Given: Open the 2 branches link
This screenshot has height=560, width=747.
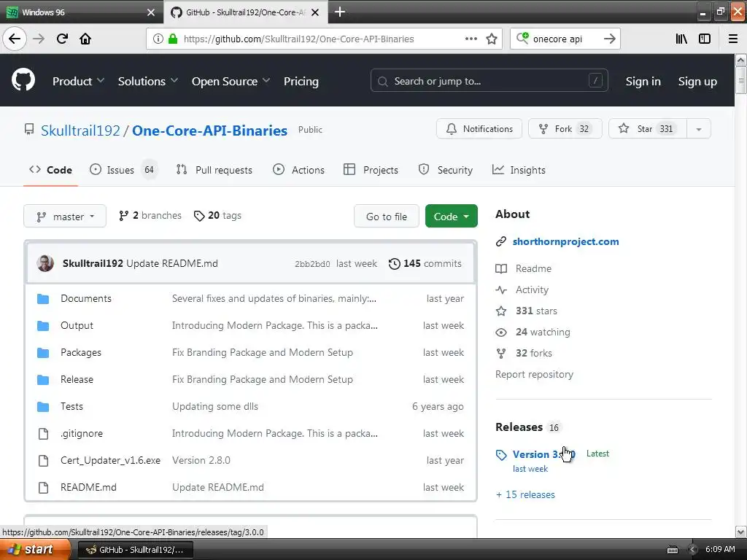Looking at the screenshot, I should 150,216.
